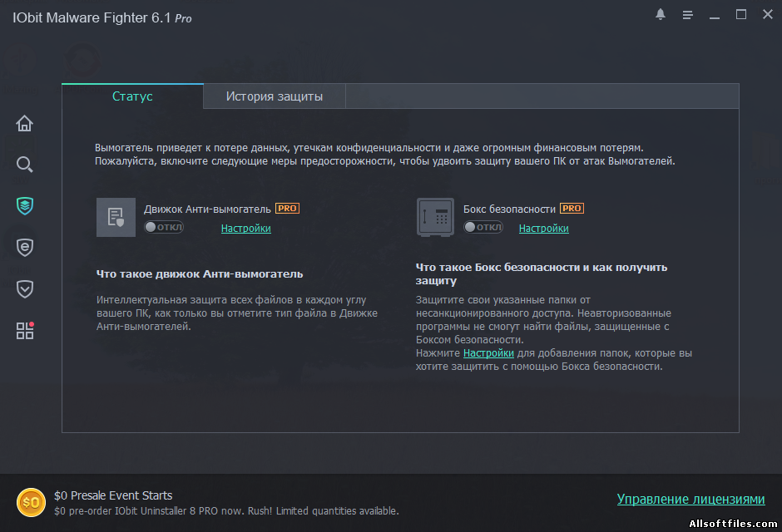Switch to the История защиты tab
This screenshot has width=782, height=532.
(275, 96)
